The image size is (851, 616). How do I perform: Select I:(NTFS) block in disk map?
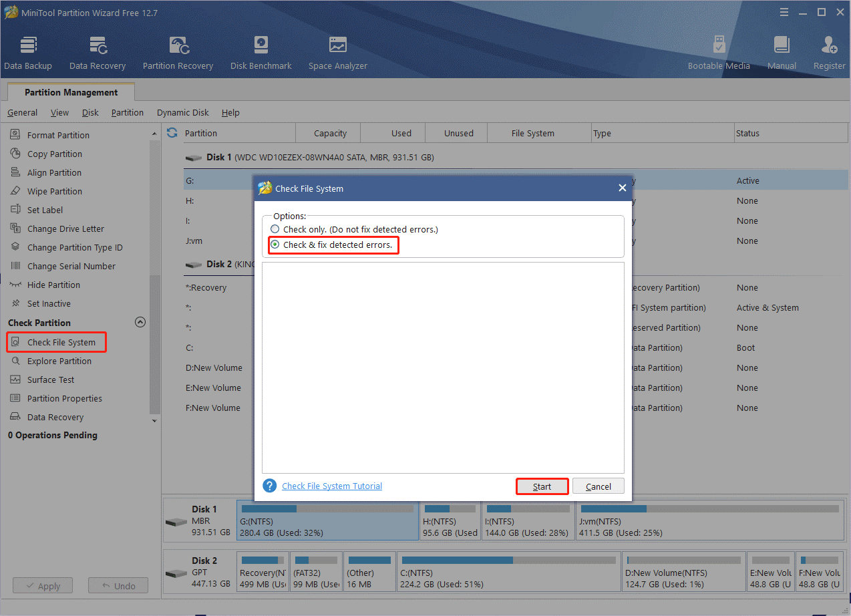528,520
